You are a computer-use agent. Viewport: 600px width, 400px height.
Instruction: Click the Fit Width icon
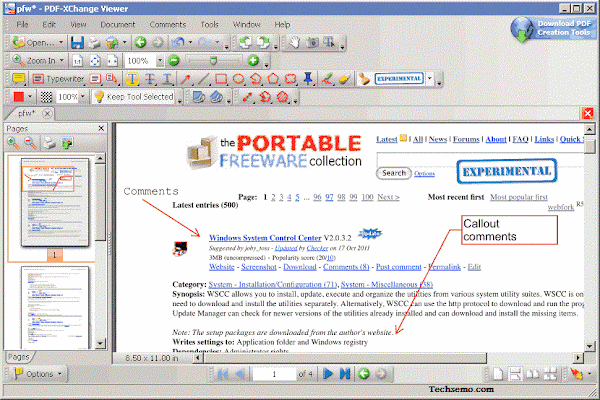click(x=112, y=60)
